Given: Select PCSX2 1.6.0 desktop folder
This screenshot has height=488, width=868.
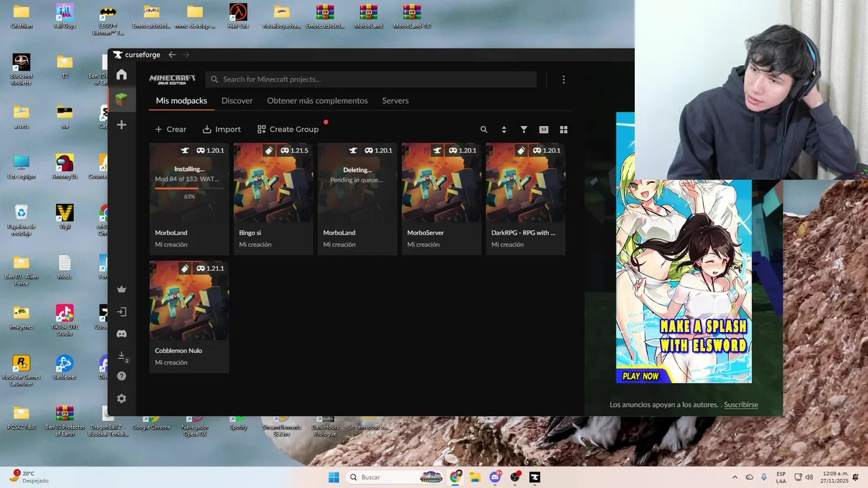Looking at the screenshot, I should [x=21, y=418].
